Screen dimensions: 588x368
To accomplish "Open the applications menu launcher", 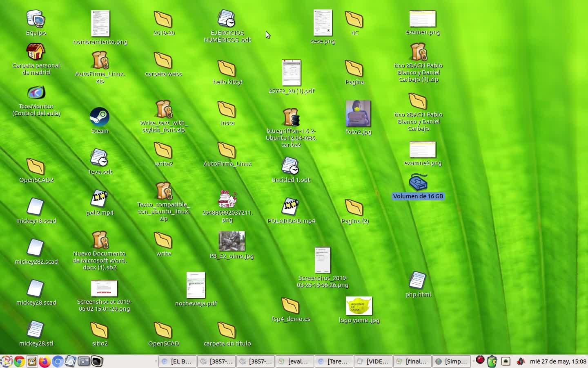I will pyautogui.click(x=6, y=361).
